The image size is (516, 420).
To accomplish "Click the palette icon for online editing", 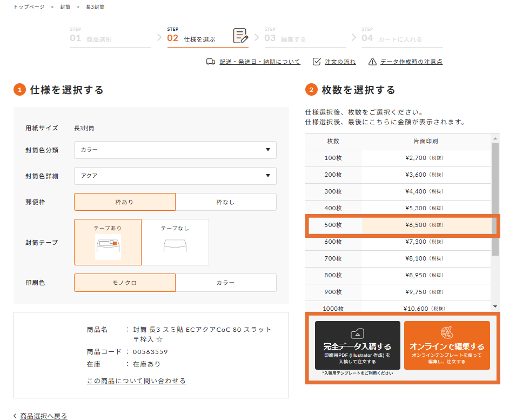I will (447, 332).
